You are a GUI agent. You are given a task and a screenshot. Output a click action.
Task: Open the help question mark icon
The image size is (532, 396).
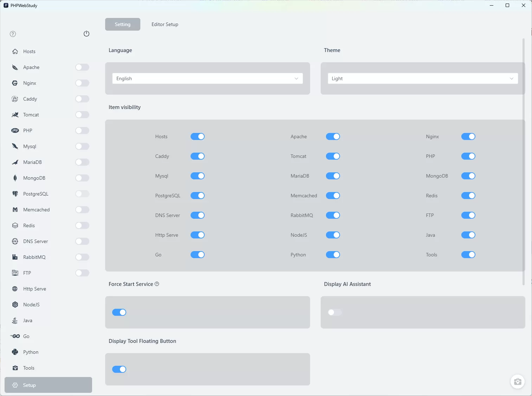click(13, 34)
